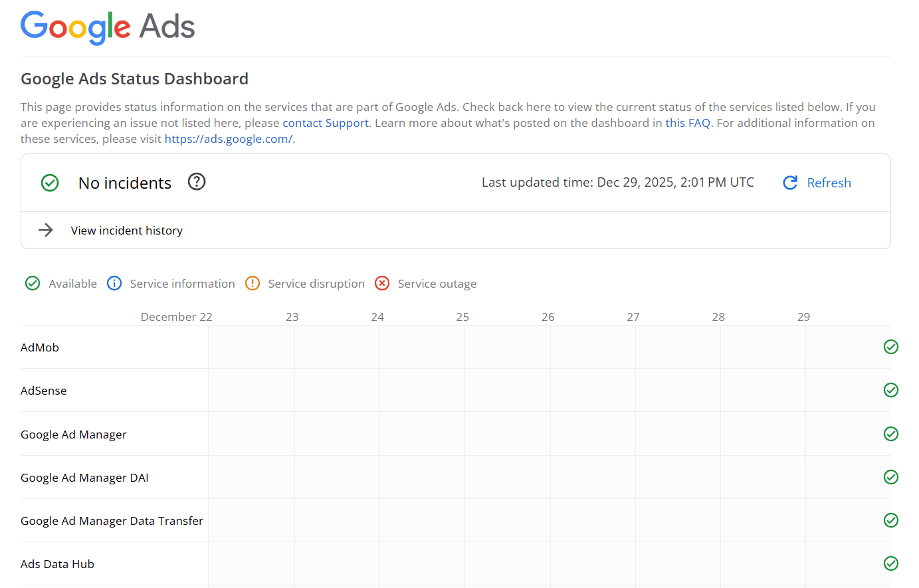Click AdMob's green status checkmark
Viewport: 919px width, 588px height.
pyautogui.click(x=890, y=346)
